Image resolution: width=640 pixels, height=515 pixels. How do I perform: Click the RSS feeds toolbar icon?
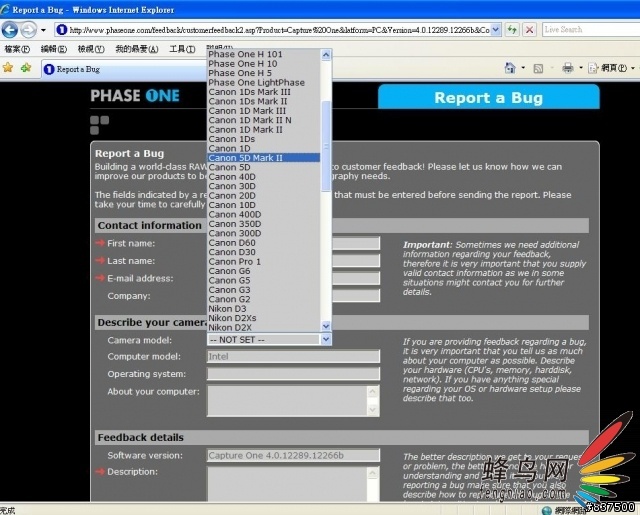click(538, 68)
